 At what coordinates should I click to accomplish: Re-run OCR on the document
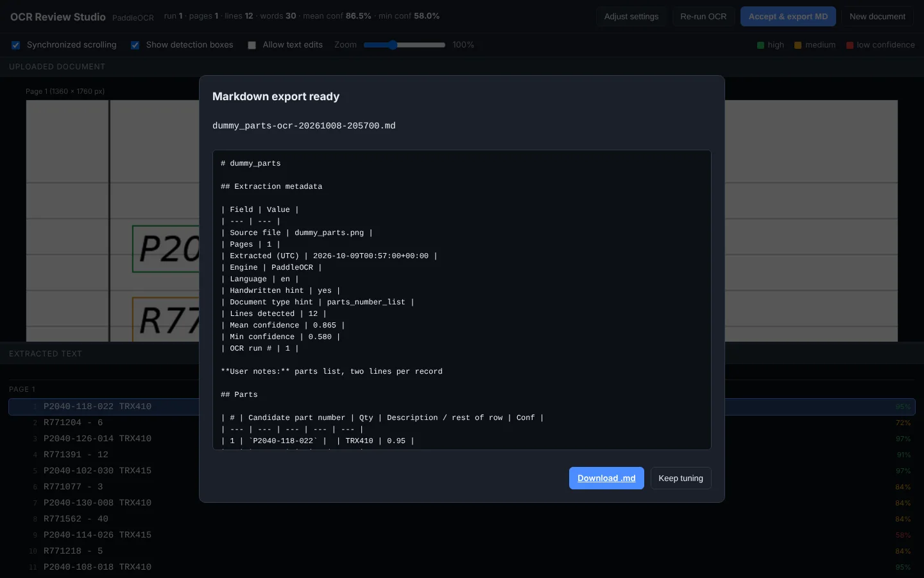tap(703, 17)
